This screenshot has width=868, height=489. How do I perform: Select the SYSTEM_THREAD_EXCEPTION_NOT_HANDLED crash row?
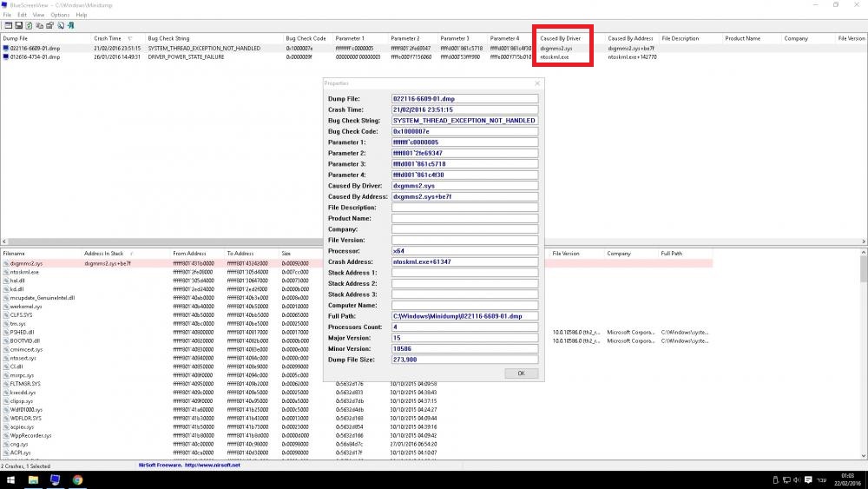coord(434,48)
